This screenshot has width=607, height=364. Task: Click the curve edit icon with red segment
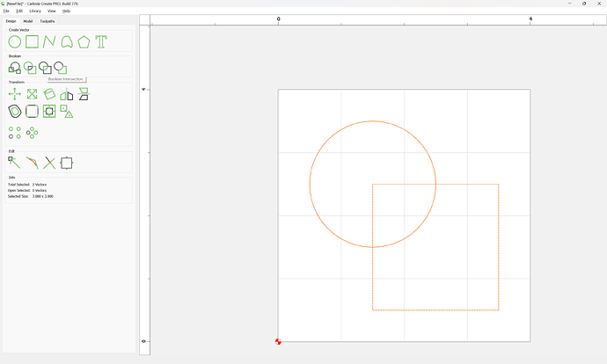[x=33, y=163]
